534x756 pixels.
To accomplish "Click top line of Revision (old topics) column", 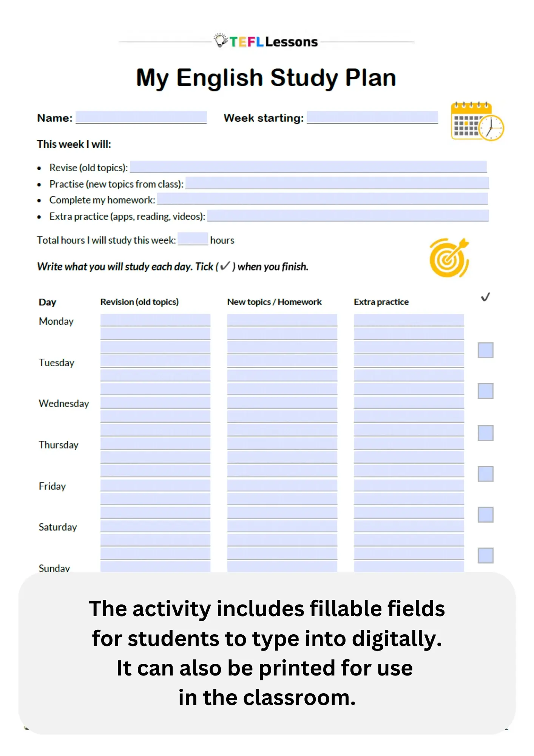I will pos(155,320).
